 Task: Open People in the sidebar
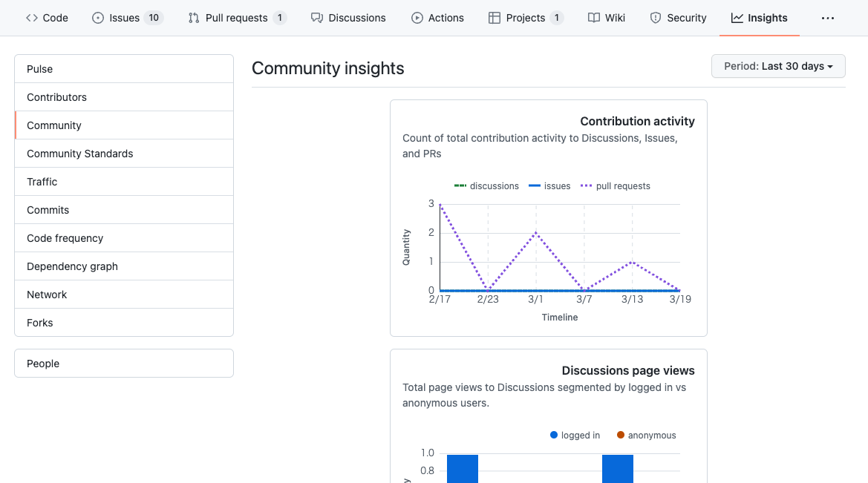(x=124, y=364)
